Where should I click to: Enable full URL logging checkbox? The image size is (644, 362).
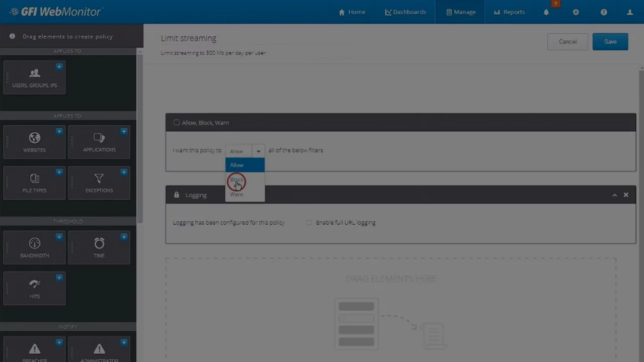pos(309,222)
